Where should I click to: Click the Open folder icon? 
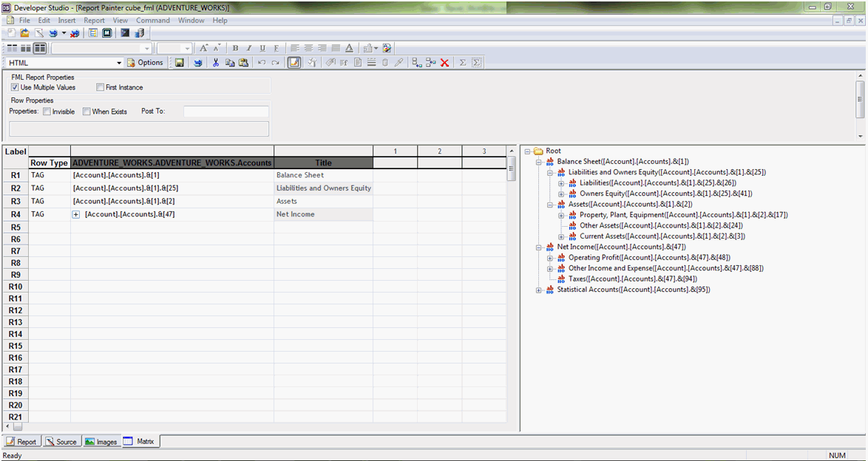click(25, 33)
